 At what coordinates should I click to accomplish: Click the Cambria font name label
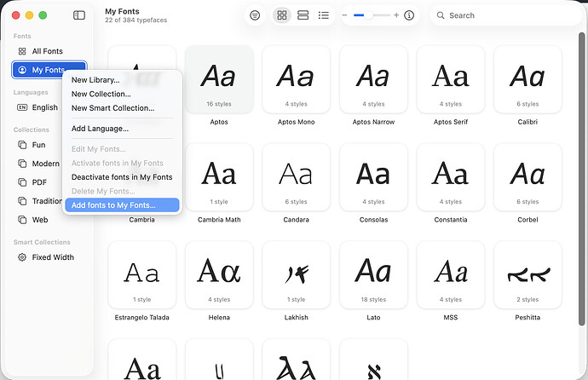tap(141, 220)
